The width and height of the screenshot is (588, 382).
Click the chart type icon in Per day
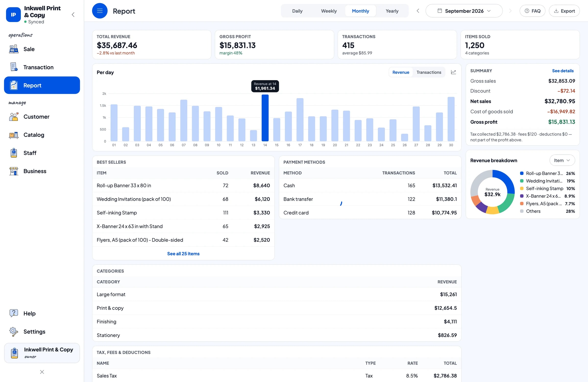[x=453, y=72]
